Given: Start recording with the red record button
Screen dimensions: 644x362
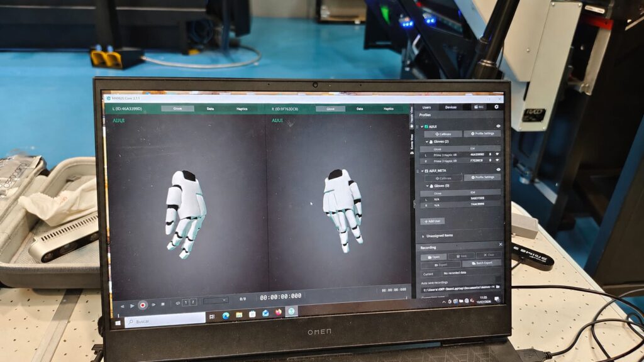Looking at the screenshot, I should pyautogui.click(x=143, y=305).
